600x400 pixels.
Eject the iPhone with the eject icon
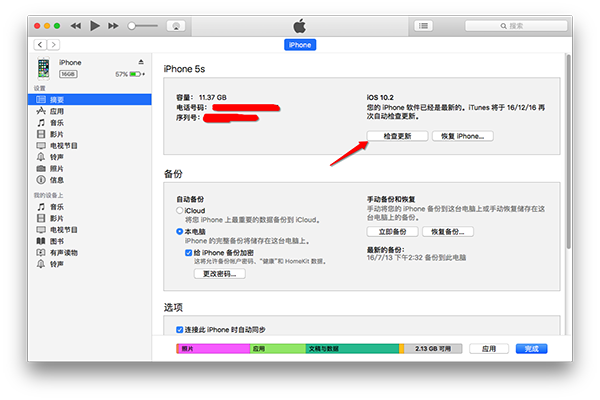coord(141,62)
